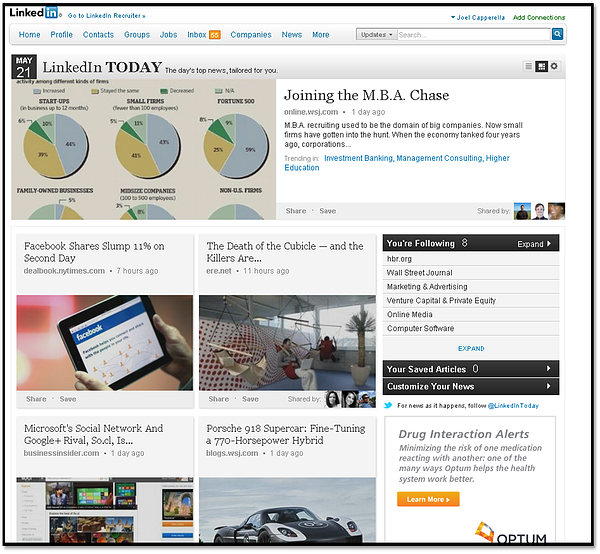Click Add Connections link

coord(539,18)
